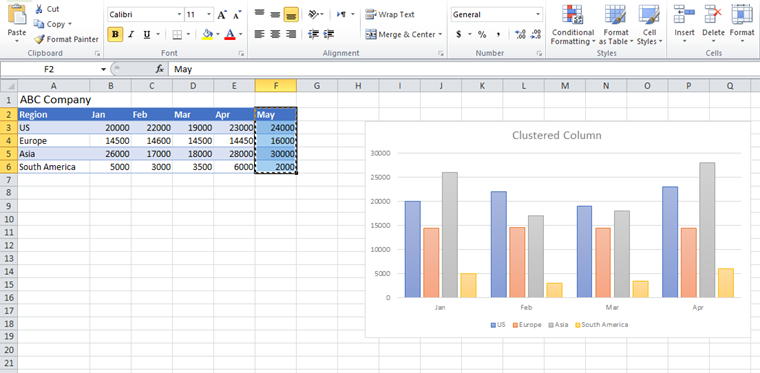The width and height of the screenshot is (760, 373).
Task: Apply the Borders icon to cells
Action: coord(177,34)
